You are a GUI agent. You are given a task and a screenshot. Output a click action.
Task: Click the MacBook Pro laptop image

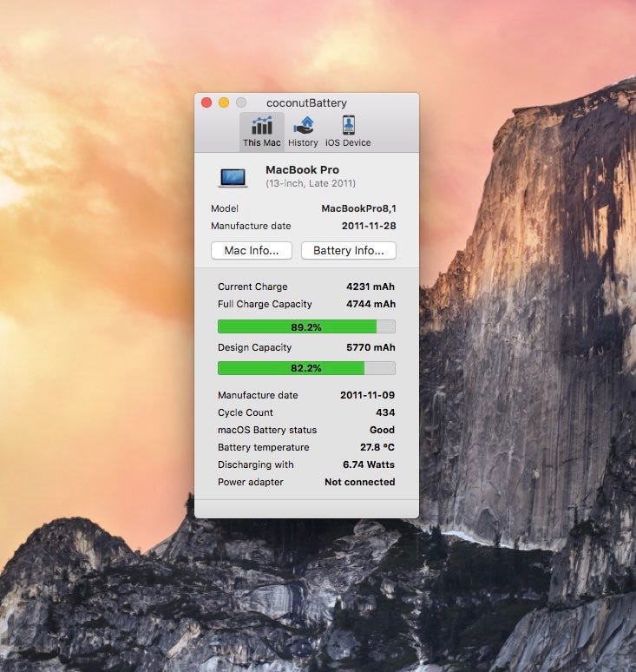(x=233, y=177)
